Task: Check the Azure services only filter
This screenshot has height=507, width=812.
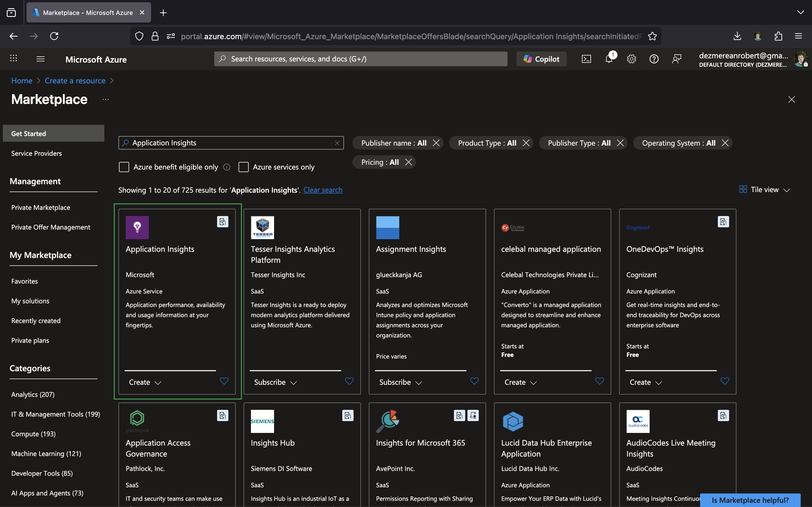Action: (x=244, y=167)
